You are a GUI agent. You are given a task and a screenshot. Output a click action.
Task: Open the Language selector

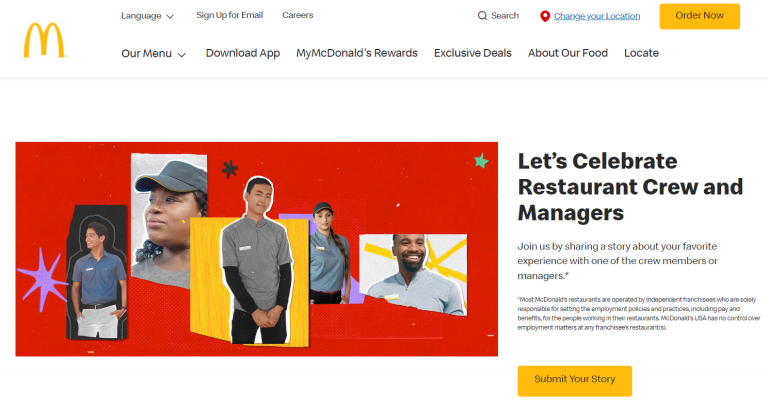click(x=147, y=16)
